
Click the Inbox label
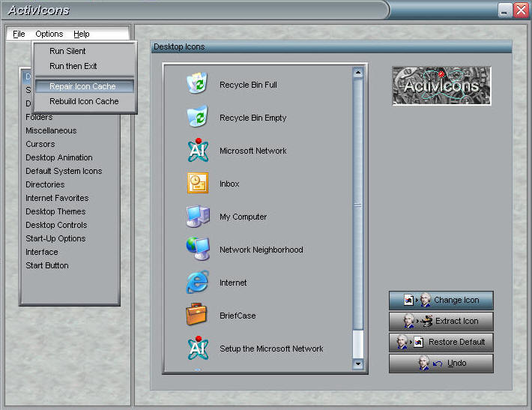coord(229,184)
